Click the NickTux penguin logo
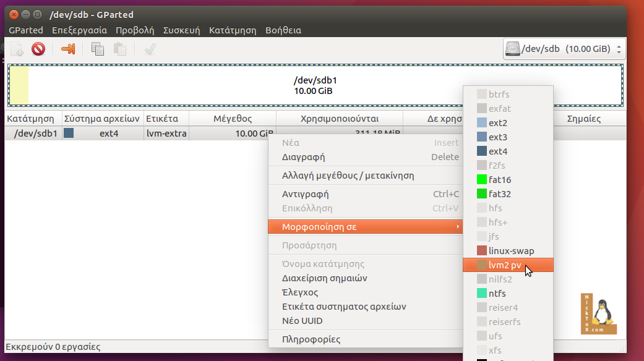This screenshot has height=361, width=644. (x=599, y=314)
